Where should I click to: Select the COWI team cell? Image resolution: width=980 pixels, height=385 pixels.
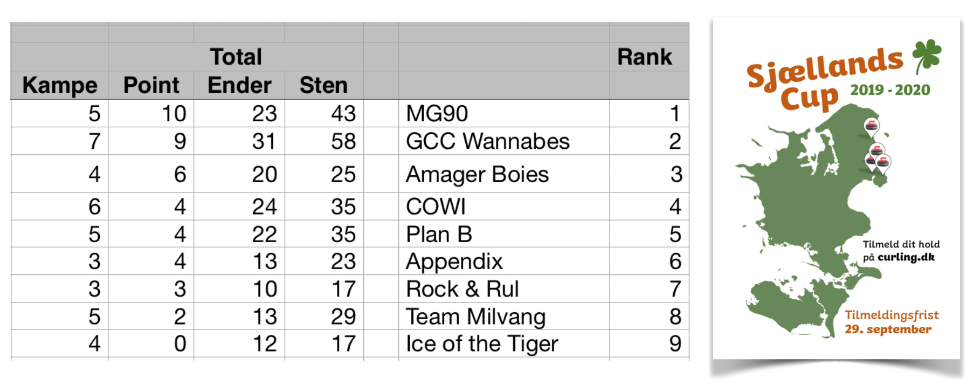[x=504, y=207]
